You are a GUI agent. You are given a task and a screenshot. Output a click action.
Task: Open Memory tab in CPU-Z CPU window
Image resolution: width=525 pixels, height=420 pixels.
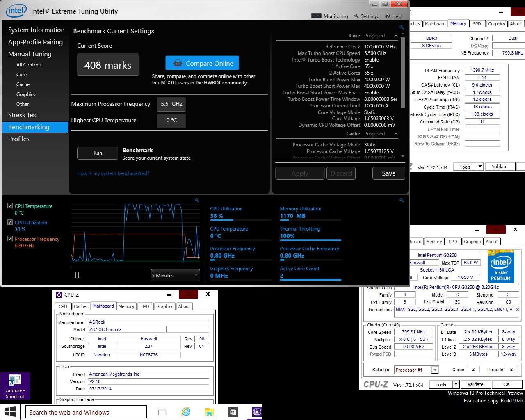(x=434, y=242)
